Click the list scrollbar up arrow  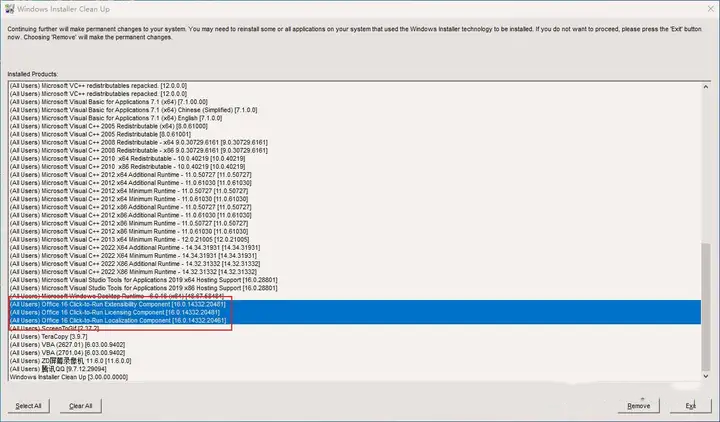click(706, 86)
